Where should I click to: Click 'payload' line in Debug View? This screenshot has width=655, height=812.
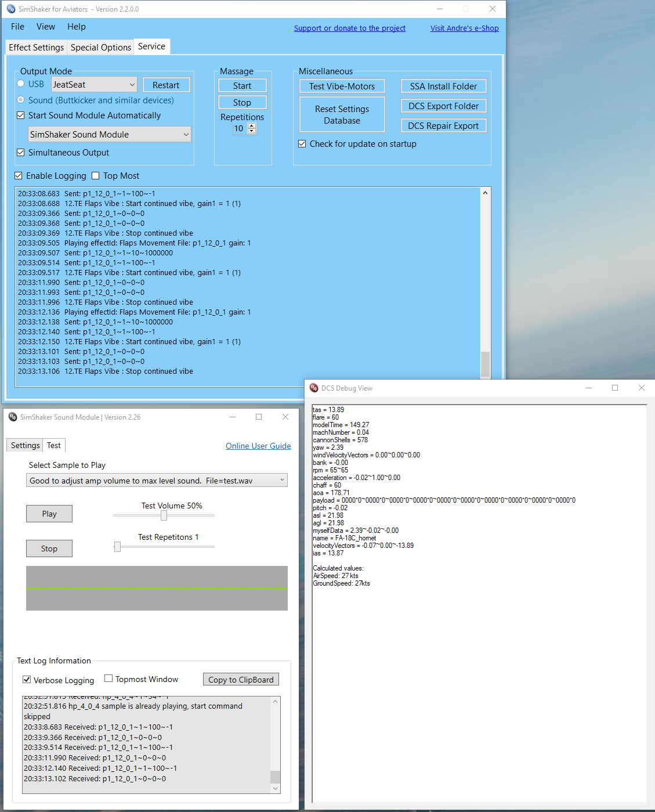tap(444, 500)
